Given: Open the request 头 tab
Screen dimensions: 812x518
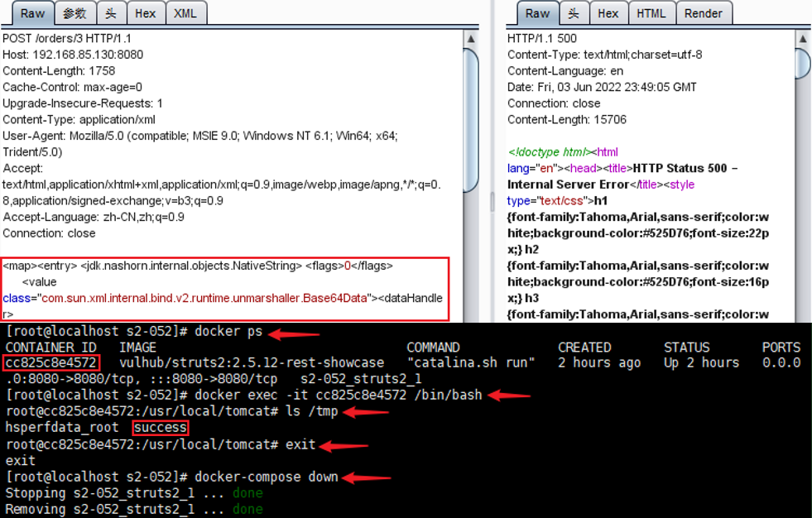Looking at the screenshot, I should (x=112, y=13).
